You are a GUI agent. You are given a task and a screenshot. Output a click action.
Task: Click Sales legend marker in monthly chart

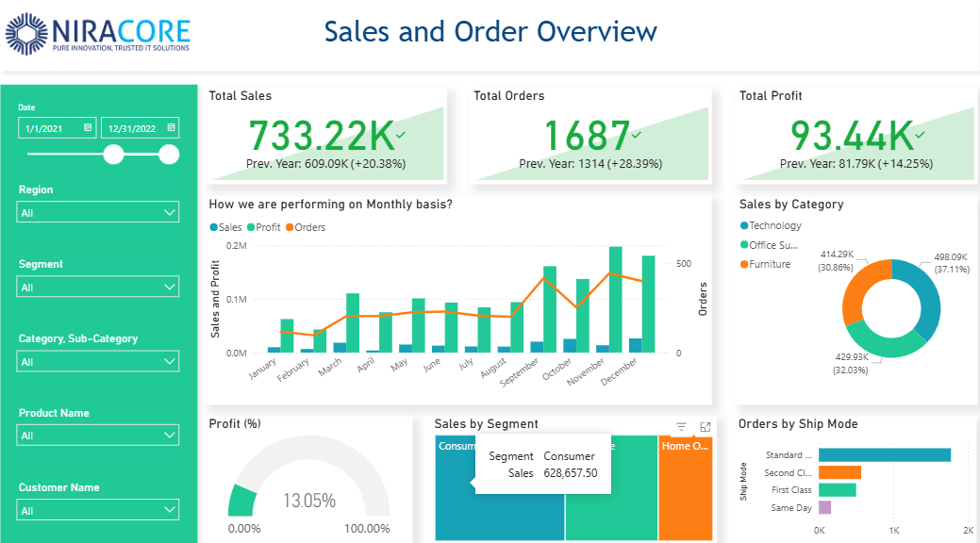click(x=214, y=227)
